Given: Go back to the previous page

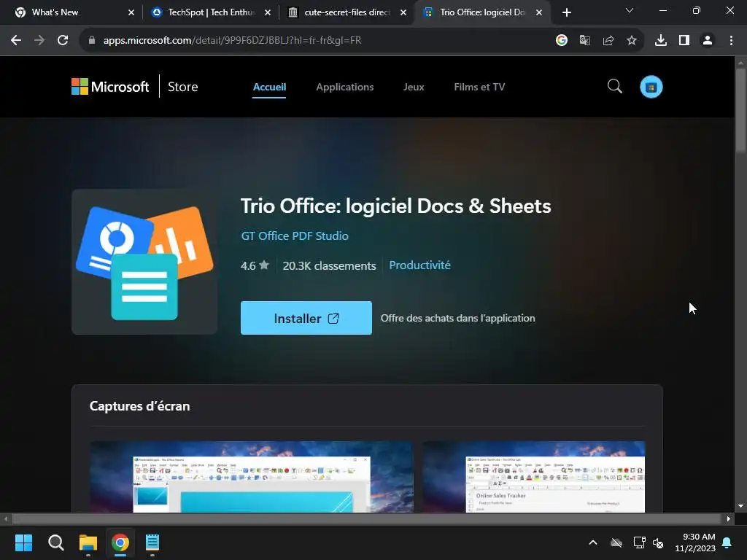Looking at the screenshot, I should (x=16, y=41).
